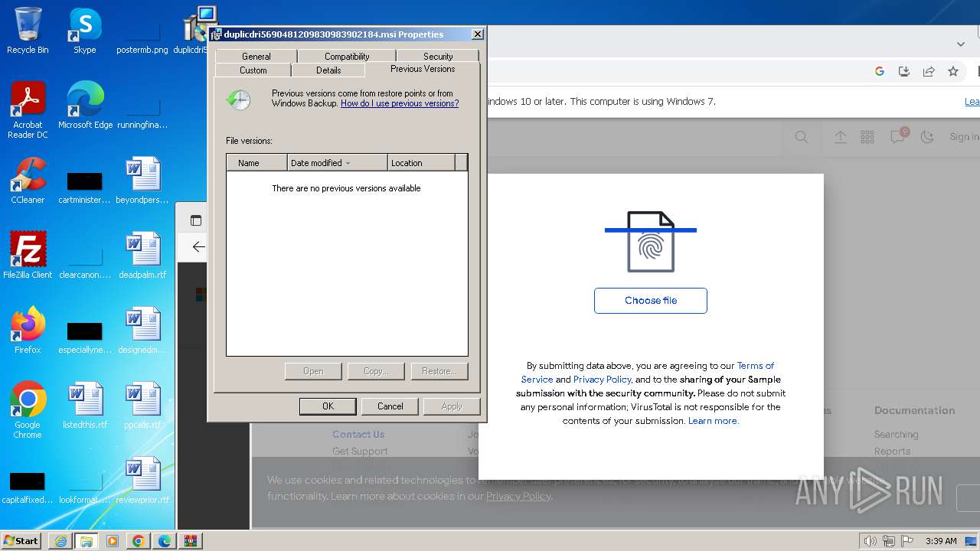
Task: Launch Skype from desktop shortcut
Action: (x=84, y=31)
